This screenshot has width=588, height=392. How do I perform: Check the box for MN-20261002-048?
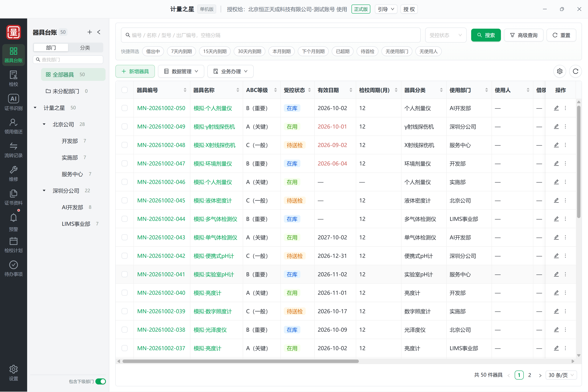pos(125,145)
